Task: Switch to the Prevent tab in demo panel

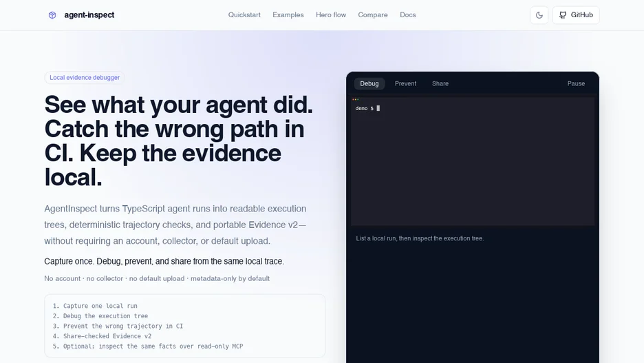Action: click(405, 83)
